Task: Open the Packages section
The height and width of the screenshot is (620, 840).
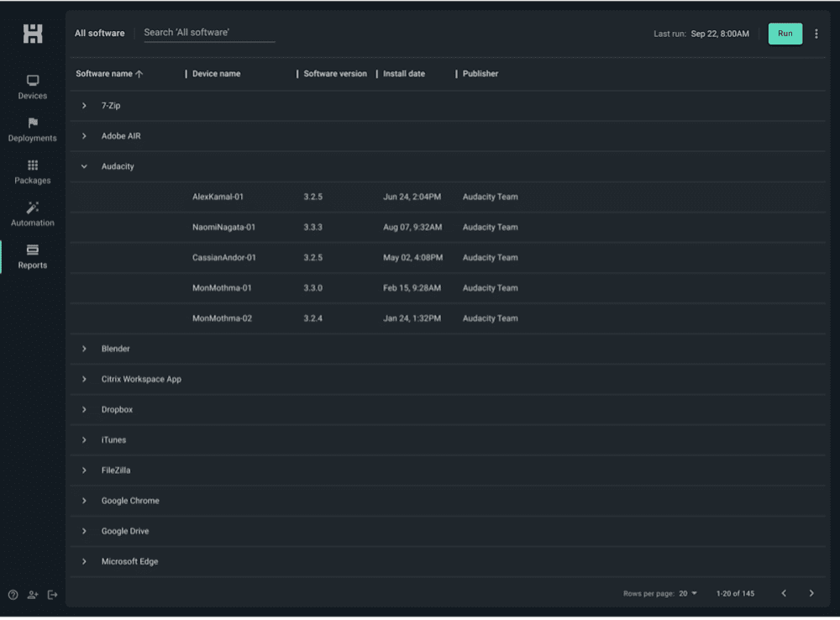Action: tap(33, 172)
